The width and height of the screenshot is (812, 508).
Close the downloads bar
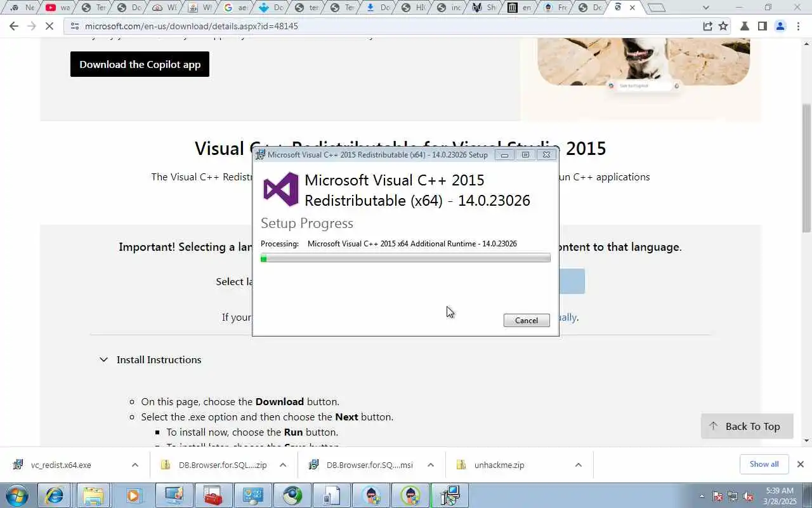click(801, 464)
